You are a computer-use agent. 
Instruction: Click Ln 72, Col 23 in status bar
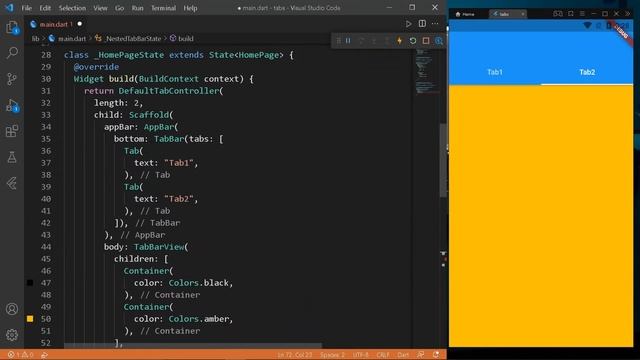tap(295, 355)
